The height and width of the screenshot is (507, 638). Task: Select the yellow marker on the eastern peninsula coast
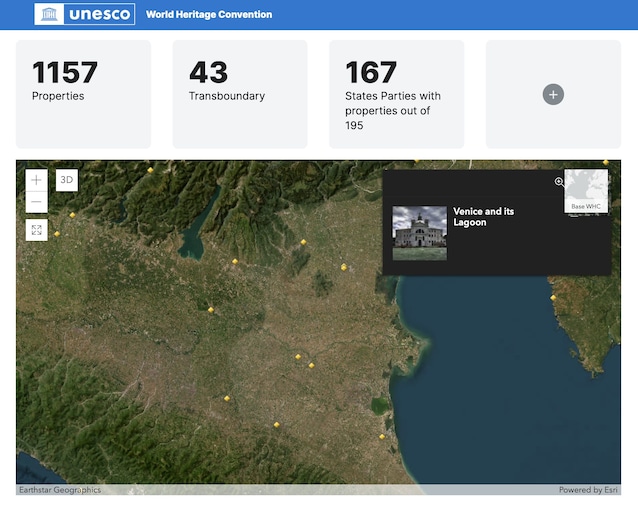click(553, 297)
